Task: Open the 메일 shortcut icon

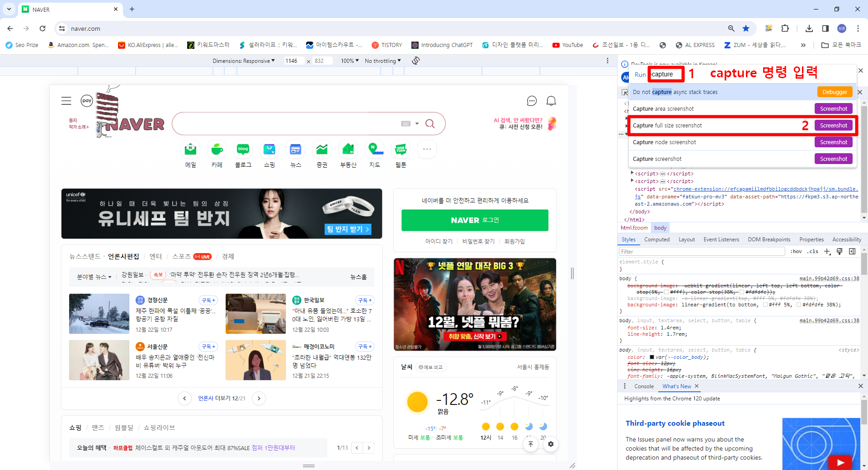Action: 191,149
